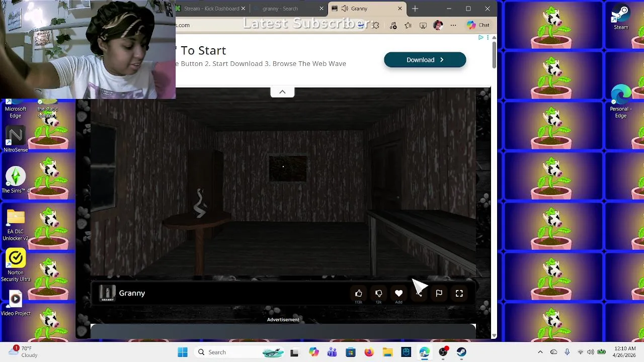Open the Steam desktop shortcut
This screenshot has width=644, height=362.
pos(621,18)
